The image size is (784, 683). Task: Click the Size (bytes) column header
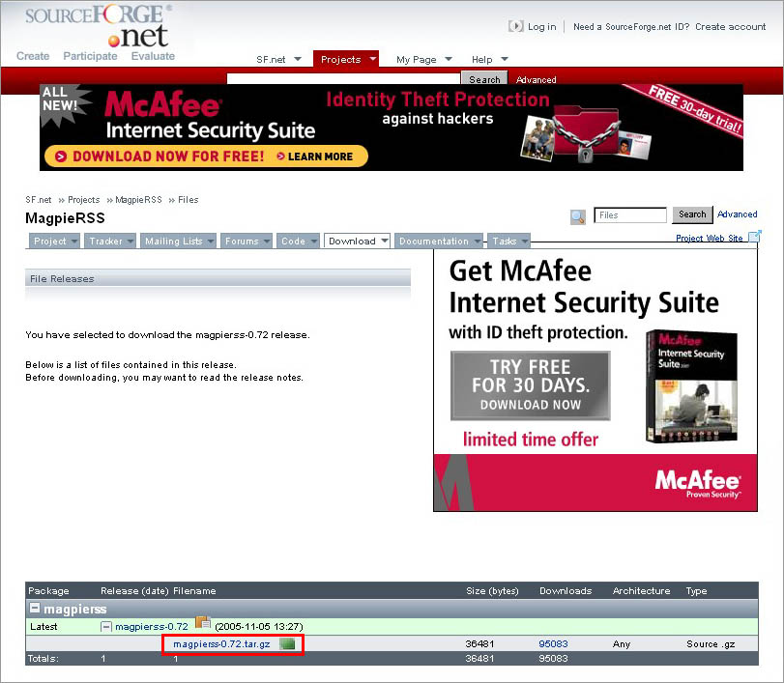tap(492, 590)
